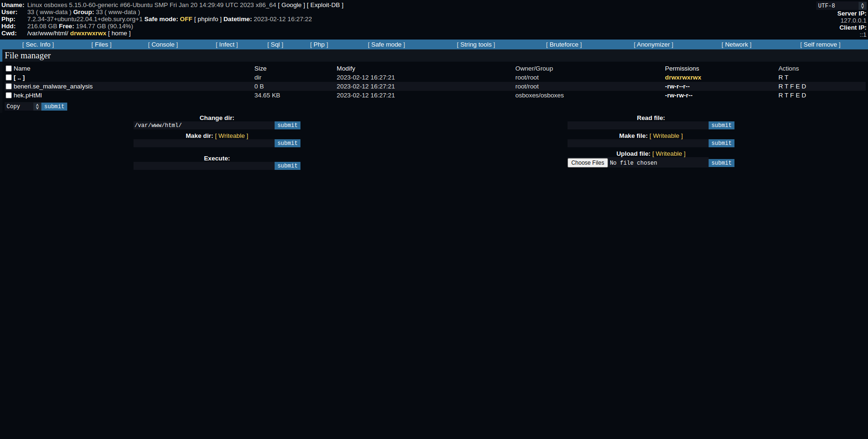The width and height of the screenshot is (868, 439).
Task: Submit the Copy file action
Action: [x=54, y=107]
